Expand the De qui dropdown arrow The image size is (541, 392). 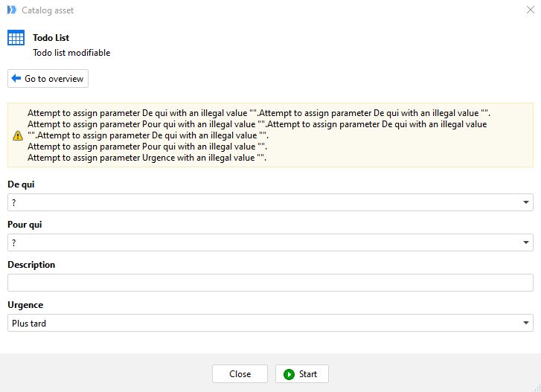pyautogui.click(x=526, y=202)
